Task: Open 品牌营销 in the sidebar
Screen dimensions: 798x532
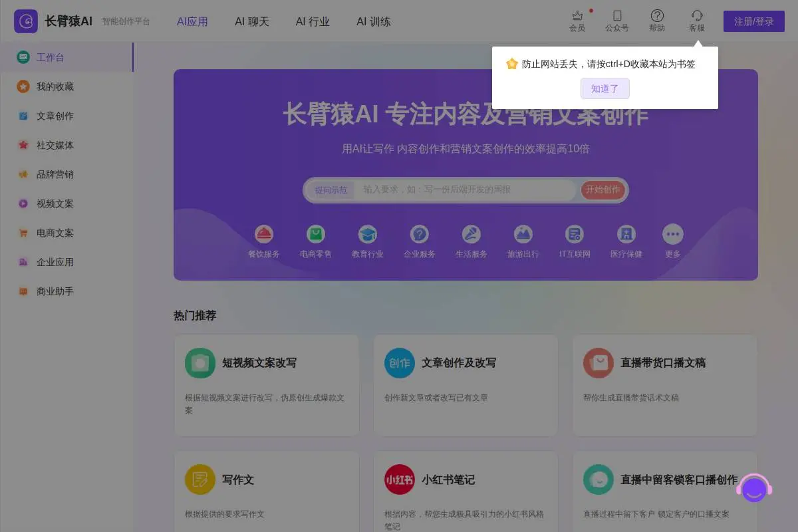Action: coord(66,174)
